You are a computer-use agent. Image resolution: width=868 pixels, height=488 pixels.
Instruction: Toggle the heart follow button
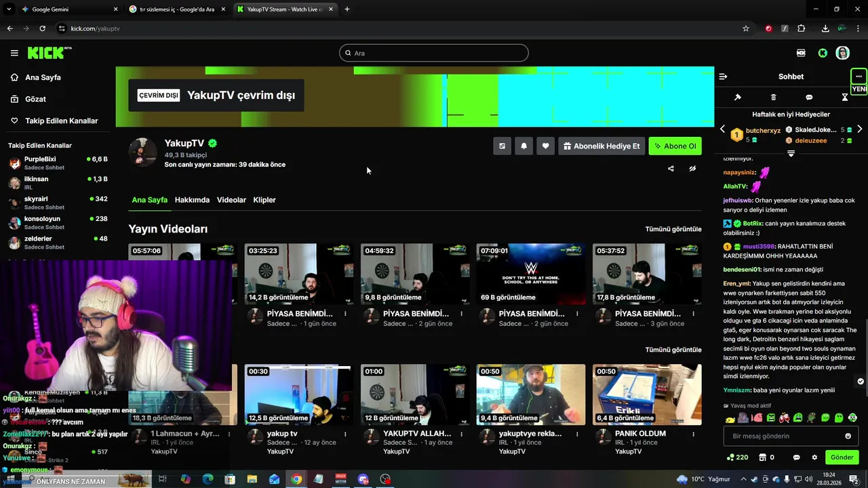pos(546,146)
